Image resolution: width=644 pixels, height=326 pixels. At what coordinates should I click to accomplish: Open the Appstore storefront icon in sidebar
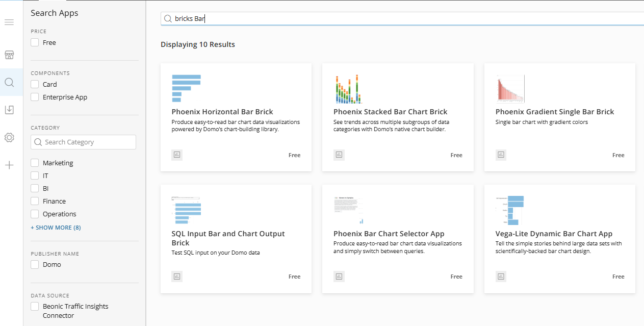[x=9, y=55]
